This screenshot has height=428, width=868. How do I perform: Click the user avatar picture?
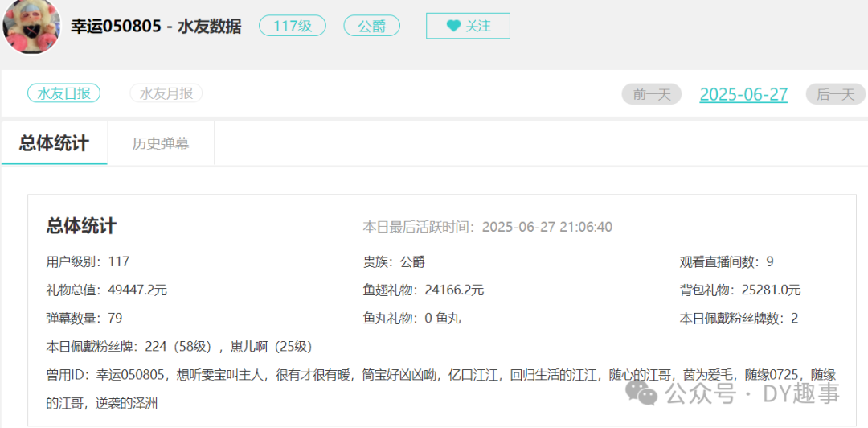(31, 25)
